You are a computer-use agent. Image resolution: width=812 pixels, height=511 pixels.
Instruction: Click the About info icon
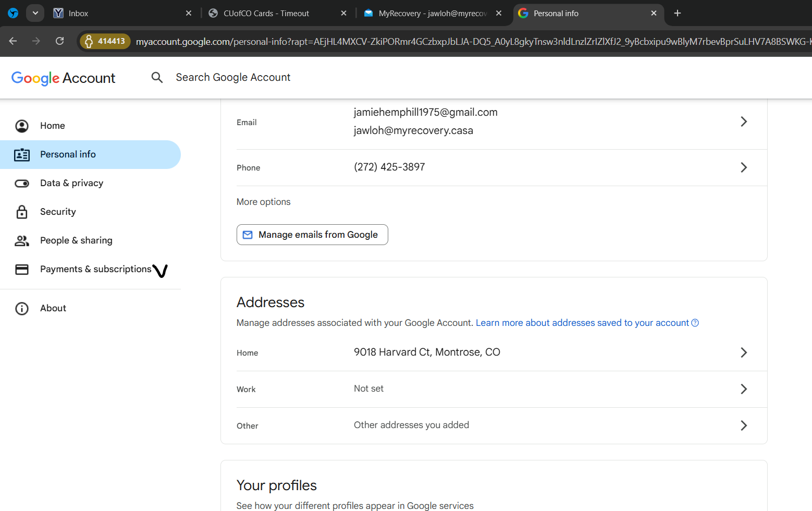tap(22, 308)
